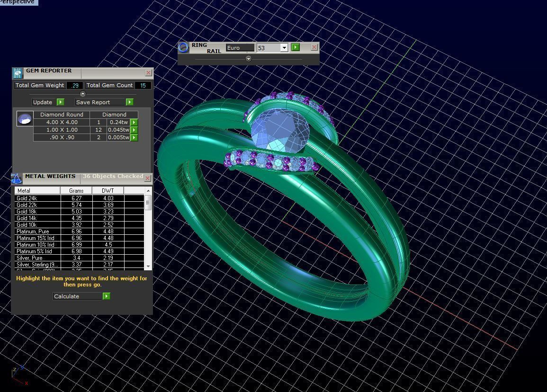This screenshot has width=547, height=392.
Task: Select the Platinum 10% Irid row
Action: tap(80, 244)
